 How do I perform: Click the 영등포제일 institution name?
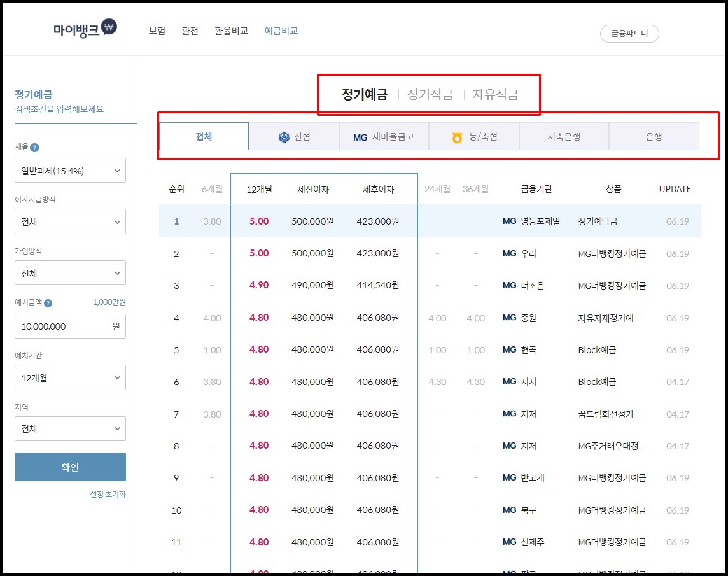pyautogui.click(x=540, y=221)
